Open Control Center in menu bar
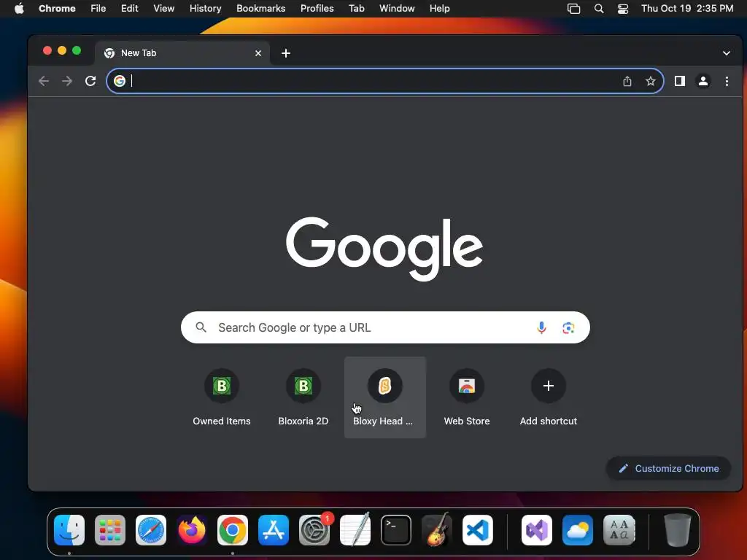The width and height of the screenshot is (747, 560). tap(623, 9)
